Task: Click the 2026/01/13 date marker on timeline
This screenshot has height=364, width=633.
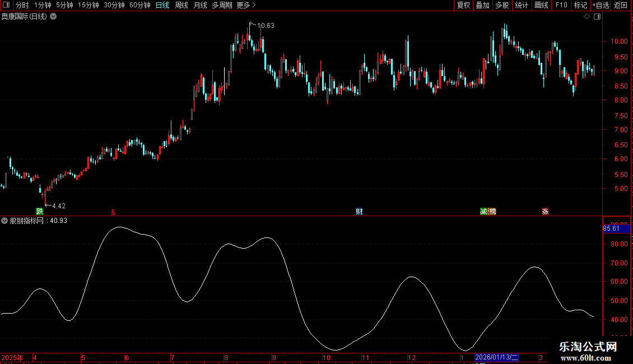Action: click(x=496, y=357)
